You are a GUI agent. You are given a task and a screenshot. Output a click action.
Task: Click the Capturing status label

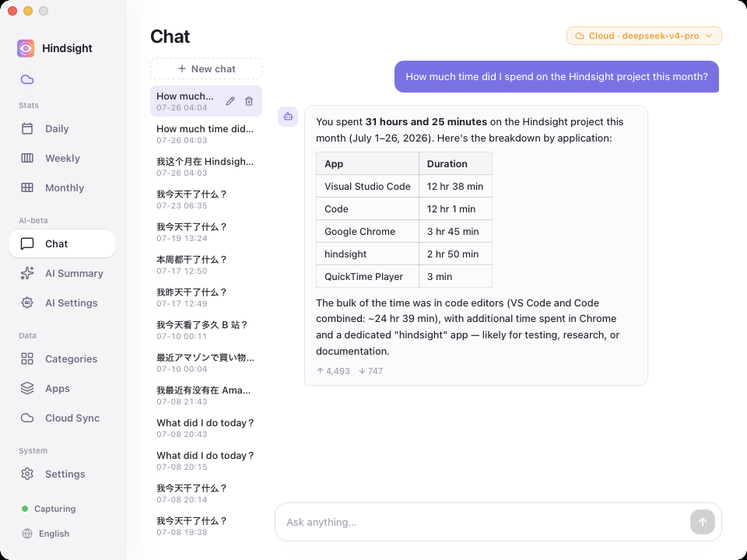coord(54,509)
